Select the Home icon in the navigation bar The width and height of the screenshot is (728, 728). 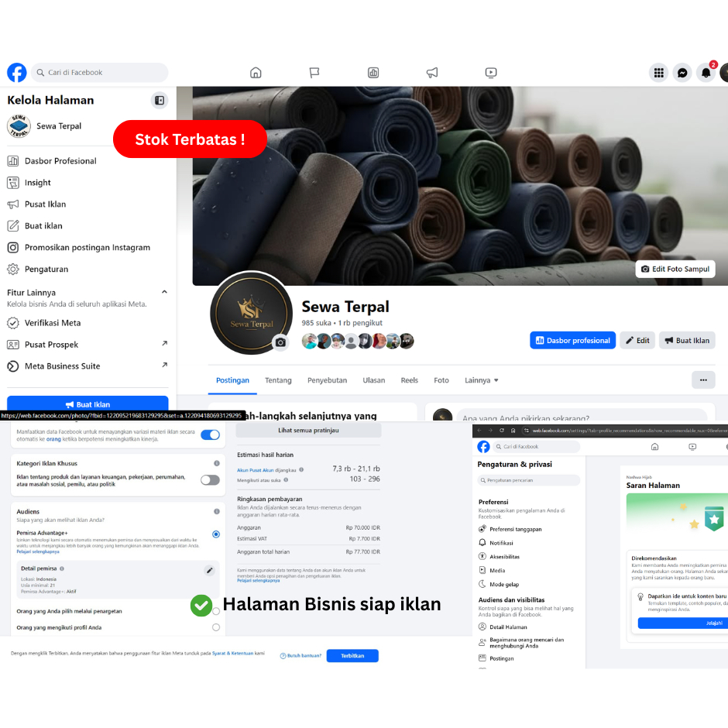(x=256, y=72)
